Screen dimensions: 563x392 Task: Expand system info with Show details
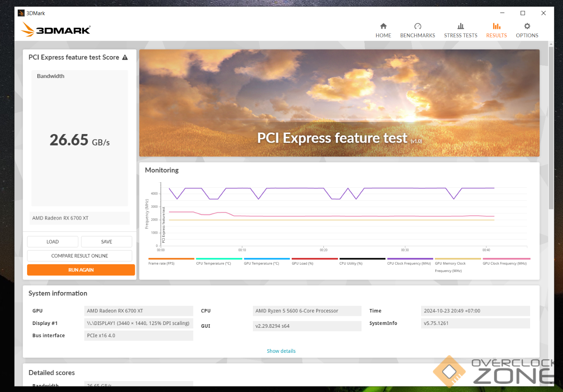281,351
